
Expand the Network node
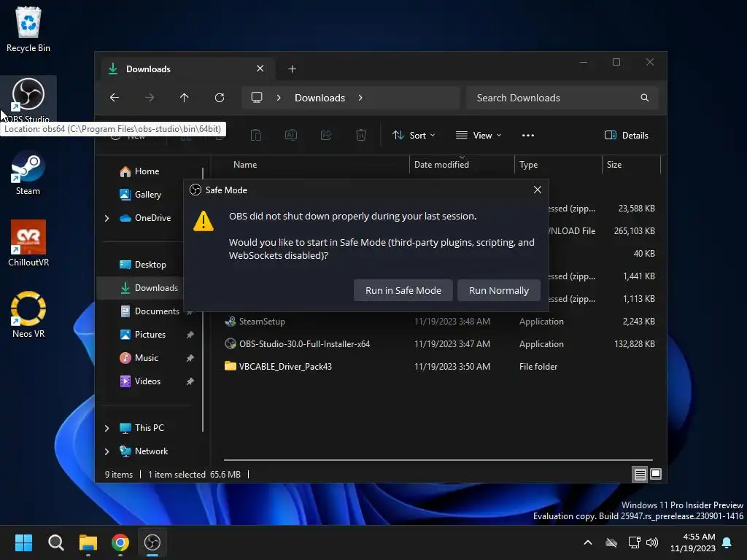tap(107, 451)
